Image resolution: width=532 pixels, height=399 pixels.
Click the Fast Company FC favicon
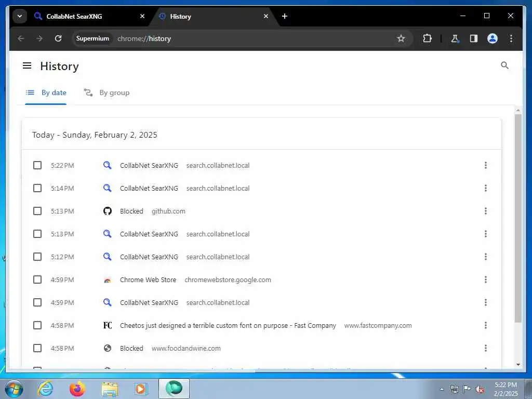pyautogui.click(x=107, y=325)
